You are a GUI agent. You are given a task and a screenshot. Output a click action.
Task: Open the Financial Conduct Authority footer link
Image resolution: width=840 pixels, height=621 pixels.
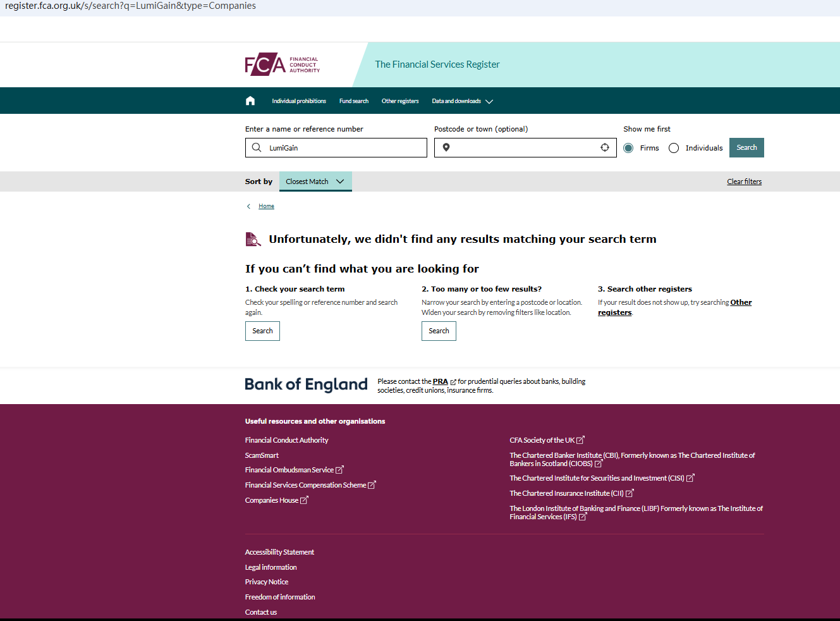click(286, 440)
